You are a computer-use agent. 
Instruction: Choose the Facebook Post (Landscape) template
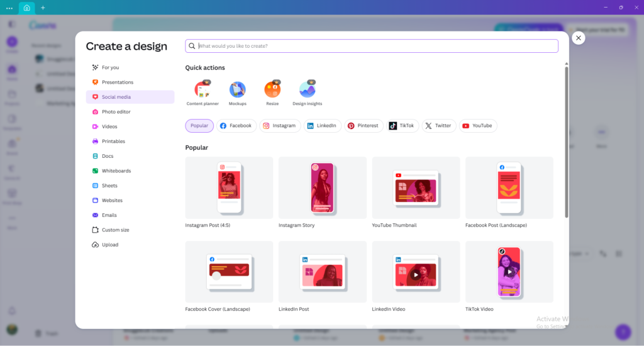[509, 188]
